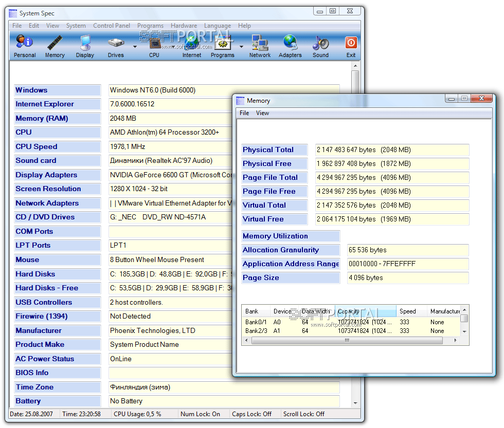Click the CD / DVD Drives label
The height and width of the screenshot is (428, 504).
(x=58, y=217)
